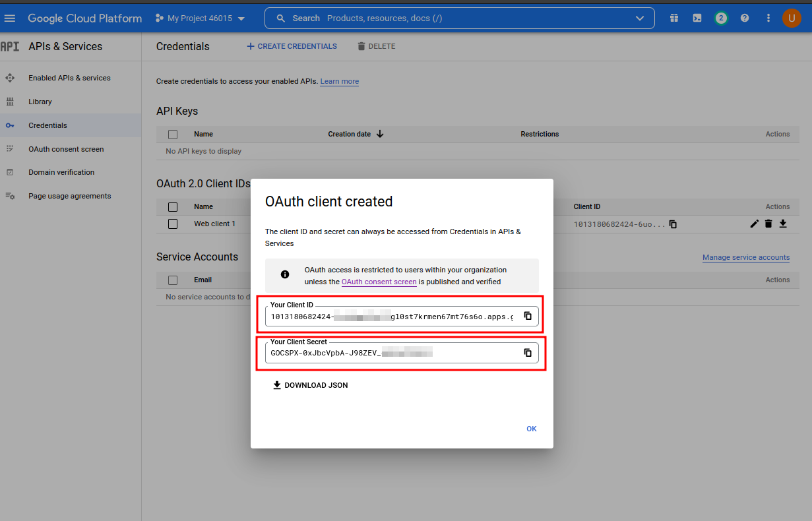Image resolution: width=812 pixels, height=521 pixels.
Task: Check the Service Accounts header checkbox
Action: (173, 280)
